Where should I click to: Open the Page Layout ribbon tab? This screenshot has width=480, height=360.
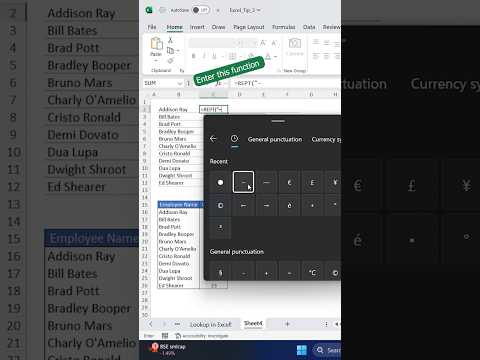(x=249, y=27)
